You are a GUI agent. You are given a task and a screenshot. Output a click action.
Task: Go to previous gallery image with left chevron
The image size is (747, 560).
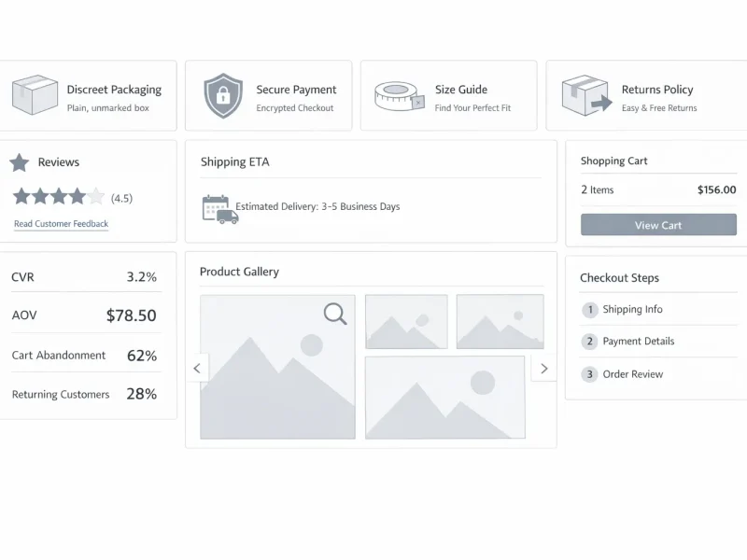[x=197, y=368]
